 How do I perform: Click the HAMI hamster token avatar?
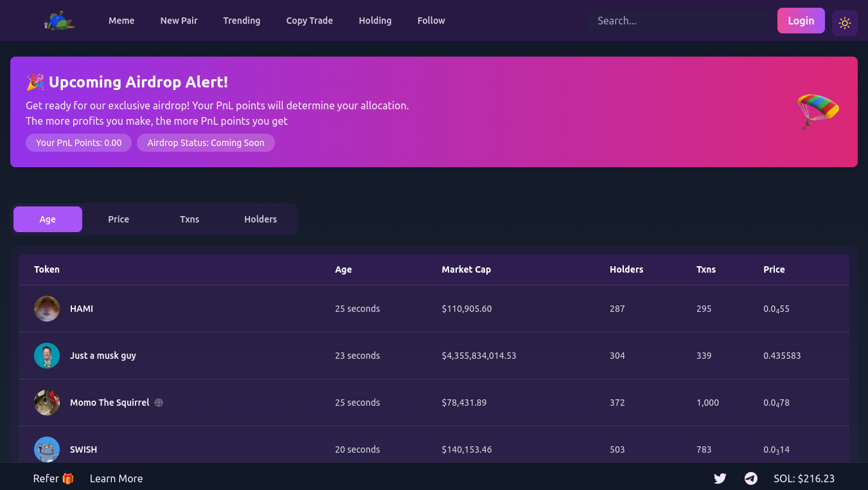[47, 309]
